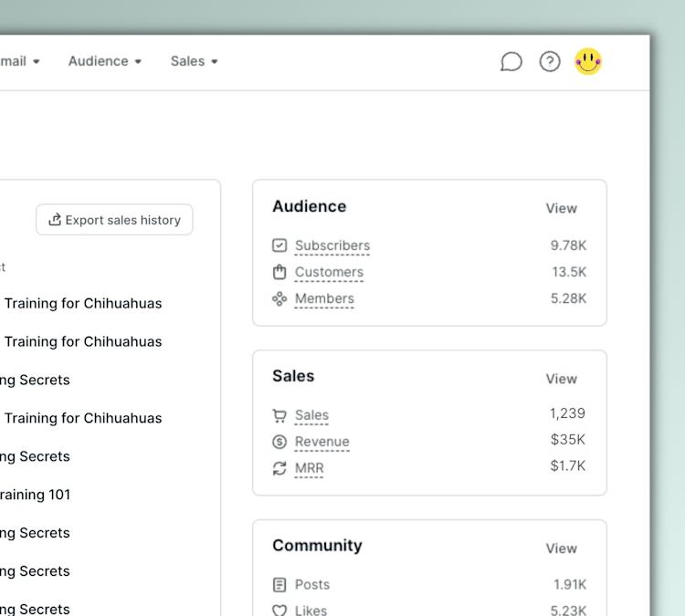Open View link in Sales card
Viewport: 685px width, 616px height.
click(562, 379)
